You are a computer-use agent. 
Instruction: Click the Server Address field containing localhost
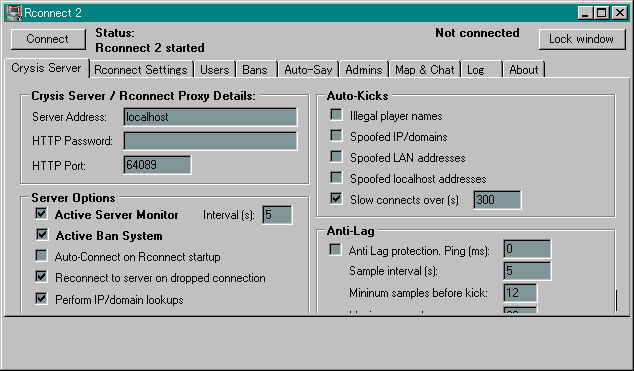(210, 117)
